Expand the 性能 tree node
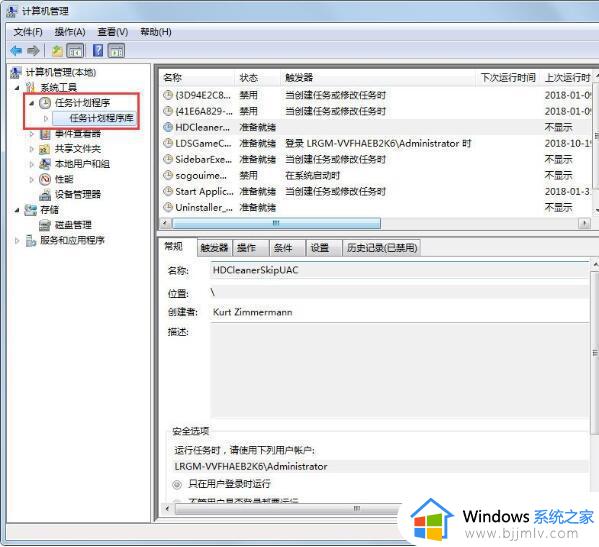 pyautogui.click(x=32, y=179)
